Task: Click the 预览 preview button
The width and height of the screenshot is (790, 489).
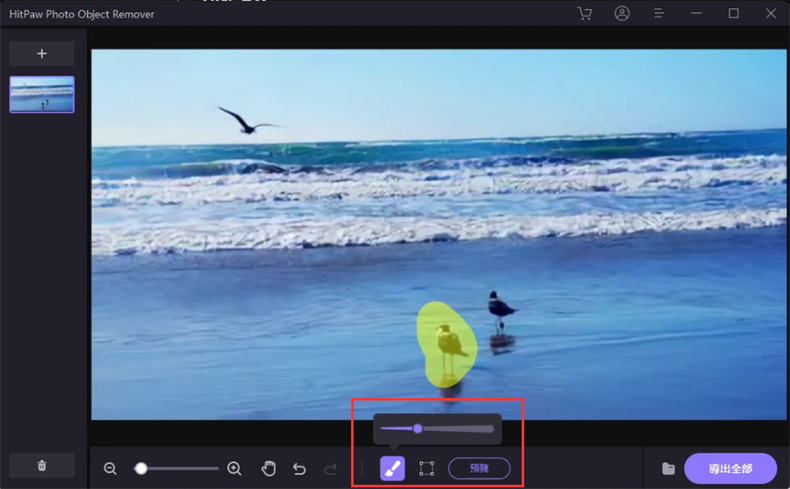Action: (479, 468)
